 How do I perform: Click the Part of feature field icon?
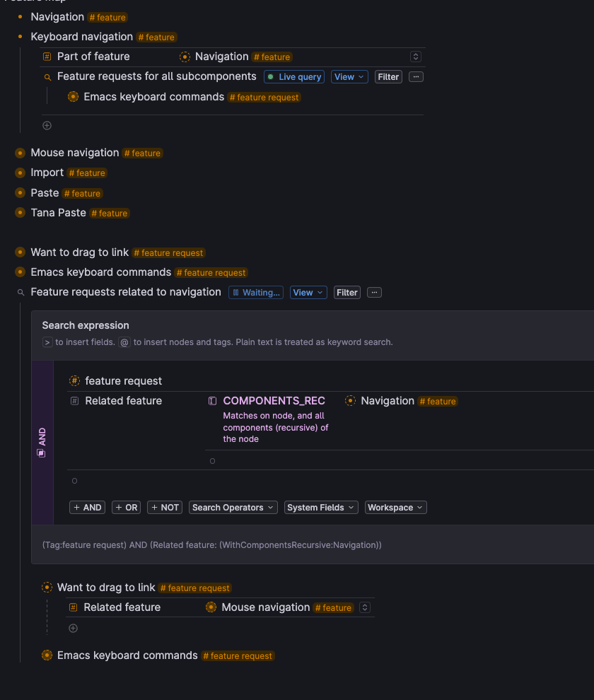(47, 57)
